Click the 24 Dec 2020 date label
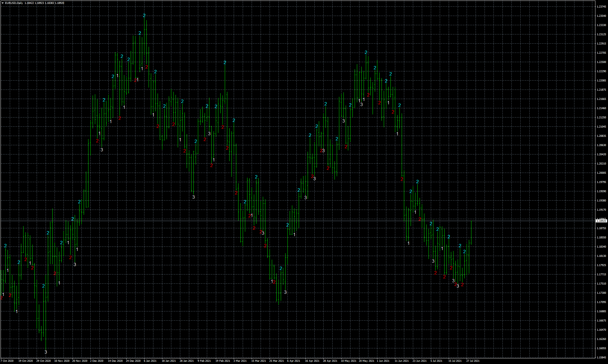The width and height of the screenshot is (608, 364). [133, 361]
